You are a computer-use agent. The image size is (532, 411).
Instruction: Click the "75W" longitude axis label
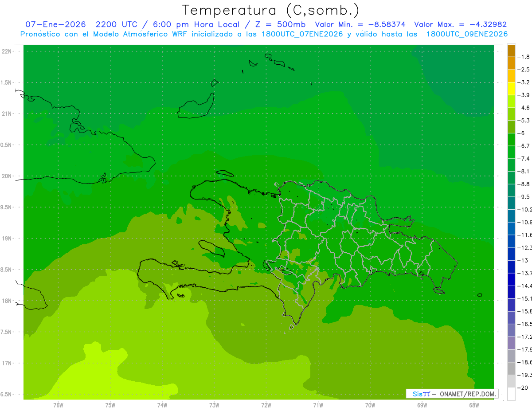coord(110,405)
